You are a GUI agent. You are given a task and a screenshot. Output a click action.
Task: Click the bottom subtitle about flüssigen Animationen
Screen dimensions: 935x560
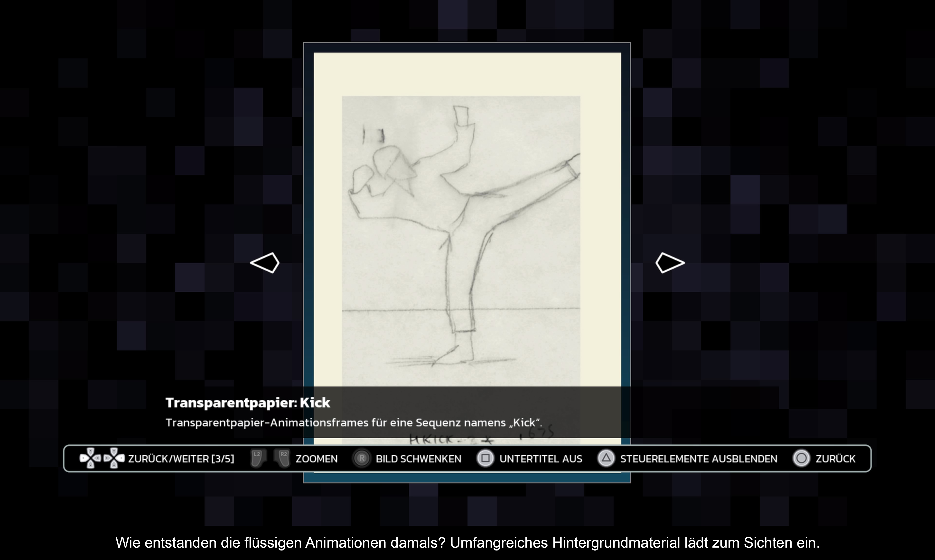click(x=467, y=543)
